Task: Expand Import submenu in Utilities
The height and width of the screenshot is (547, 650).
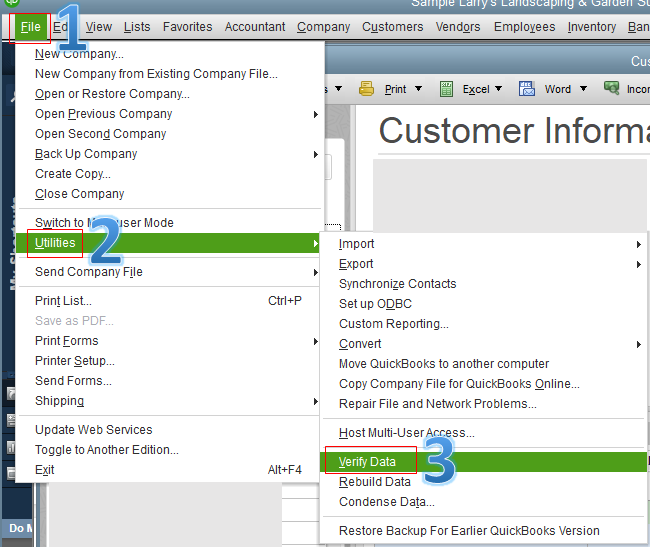Action: (x=484, y=244)
